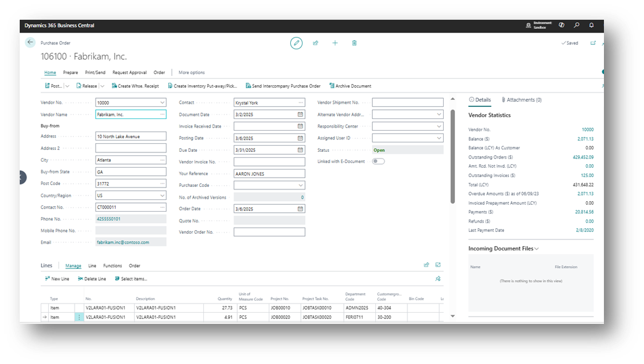
Task: Open Functions menu in Lines
Action: click(x=112, y=266)
